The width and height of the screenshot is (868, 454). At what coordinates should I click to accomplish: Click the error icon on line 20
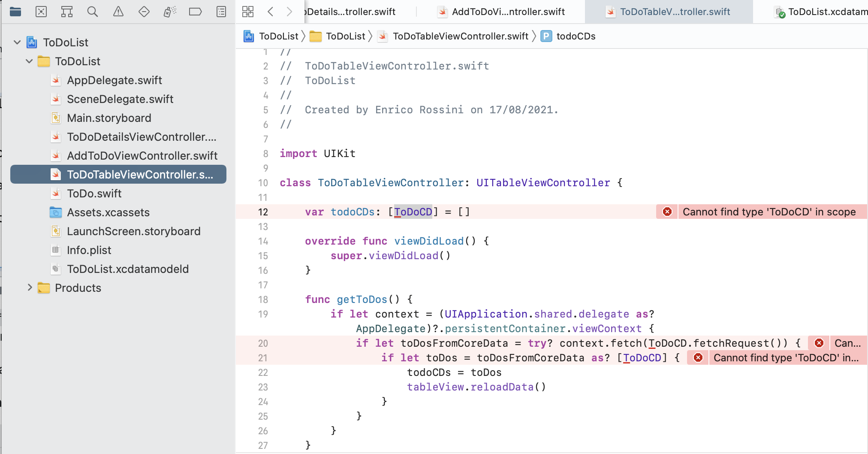819,343
